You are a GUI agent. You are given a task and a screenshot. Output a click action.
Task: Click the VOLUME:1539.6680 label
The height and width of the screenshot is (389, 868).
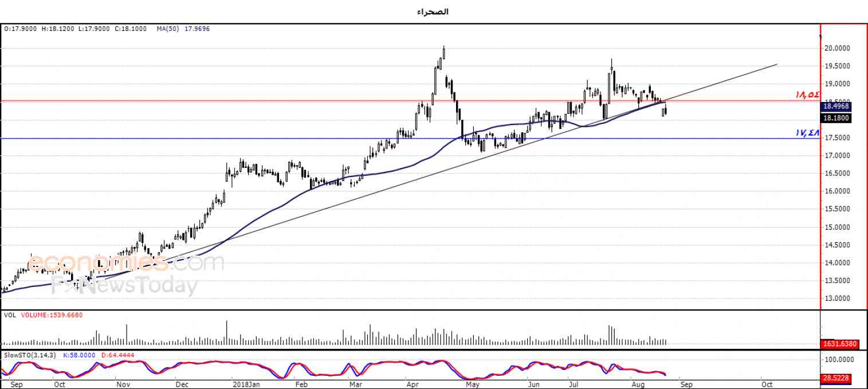(x=52, y=315)
